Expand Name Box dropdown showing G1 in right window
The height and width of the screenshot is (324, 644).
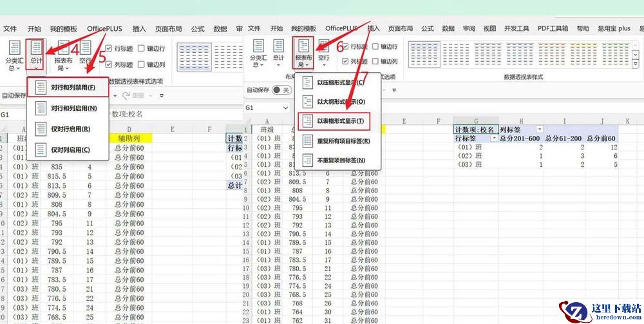point(286,108)
